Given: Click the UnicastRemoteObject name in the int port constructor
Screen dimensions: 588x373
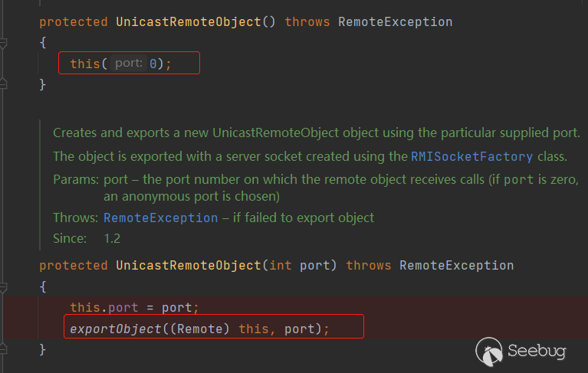Looking at the screenshot, I should click(188, 265).
